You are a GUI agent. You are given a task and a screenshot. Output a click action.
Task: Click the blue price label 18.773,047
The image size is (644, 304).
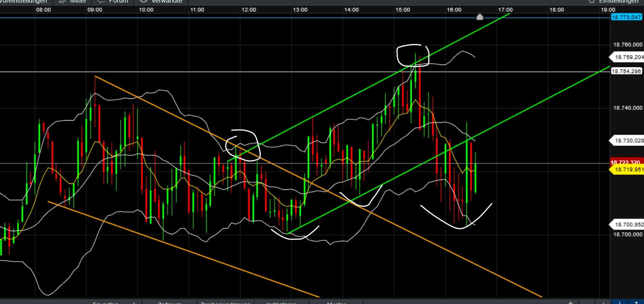(x=626, y=17)
